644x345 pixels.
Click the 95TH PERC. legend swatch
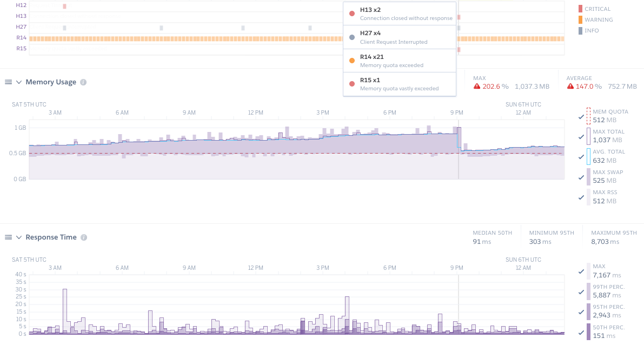coord(588,311)
